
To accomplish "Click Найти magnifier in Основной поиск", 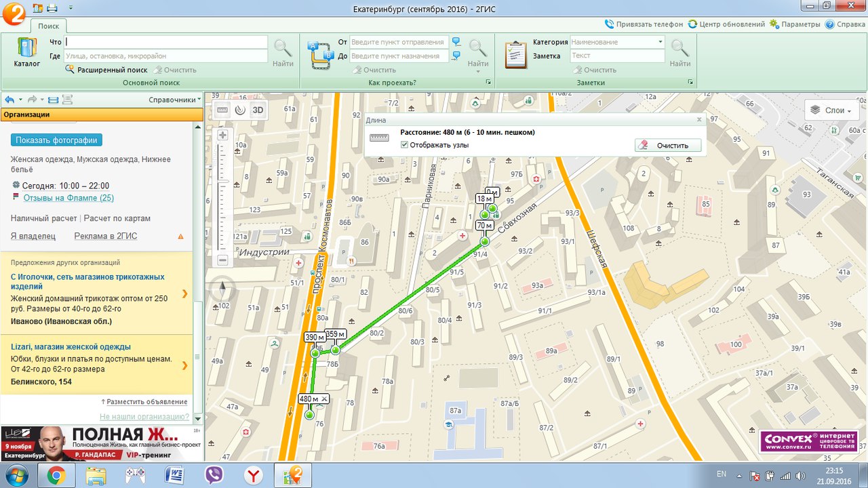I will (x=283, y=53).
